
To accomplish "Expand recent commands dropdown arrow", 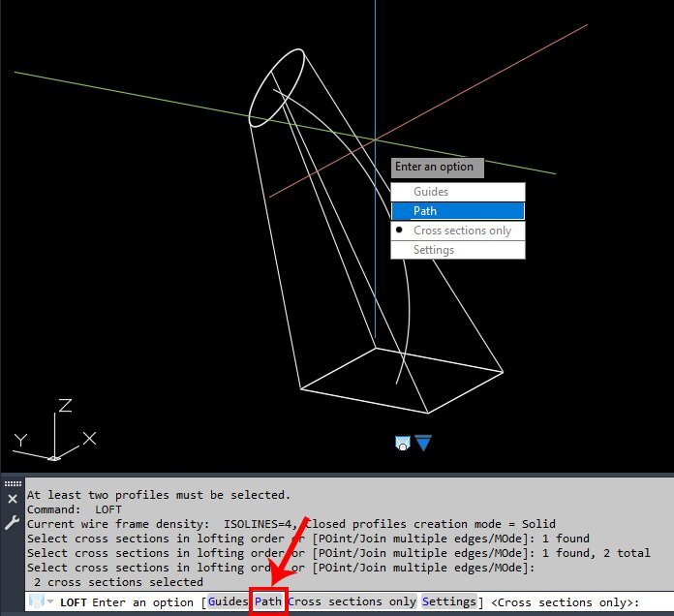I will (x=50, y=601).
